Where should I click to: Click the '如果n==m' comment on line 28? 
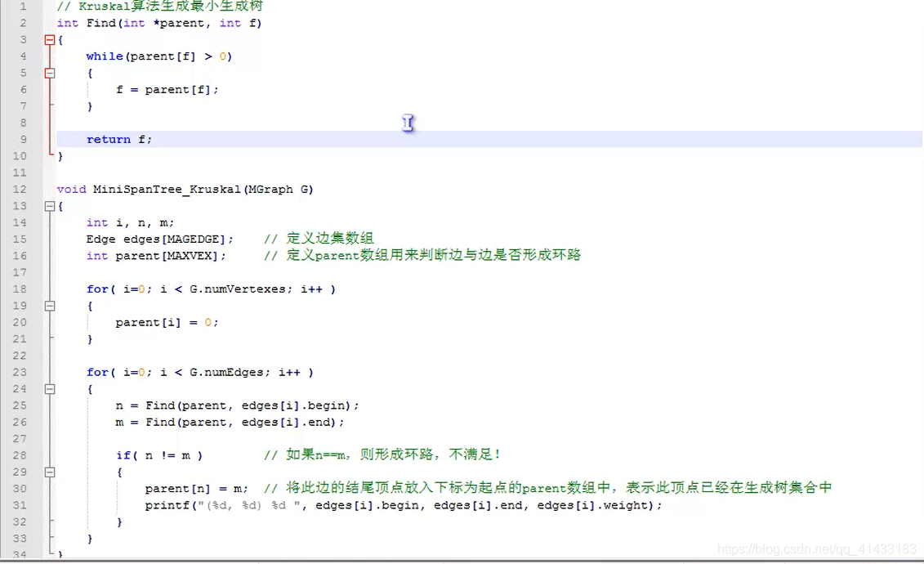[x=382, y=455]
